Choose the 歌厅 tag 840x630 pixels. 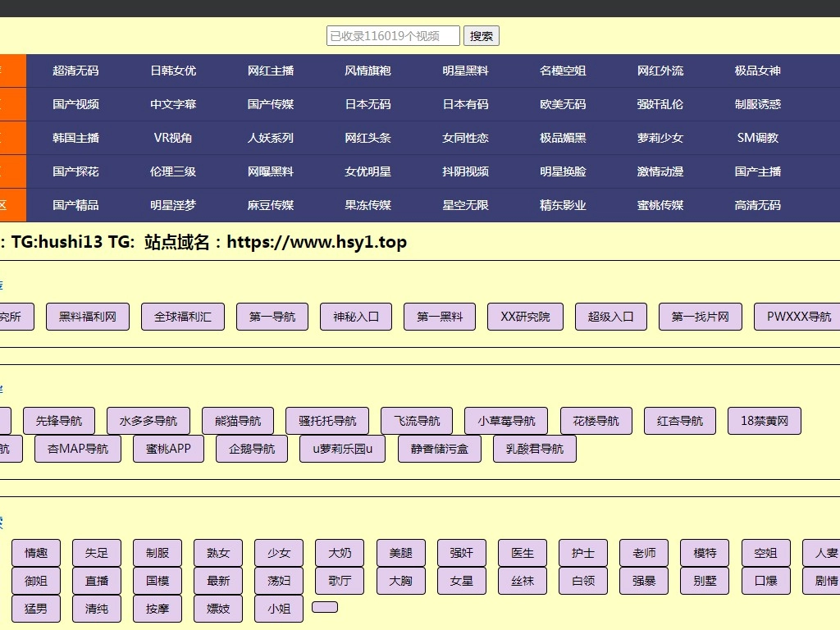pyautogui.click(x=340, y=581)
